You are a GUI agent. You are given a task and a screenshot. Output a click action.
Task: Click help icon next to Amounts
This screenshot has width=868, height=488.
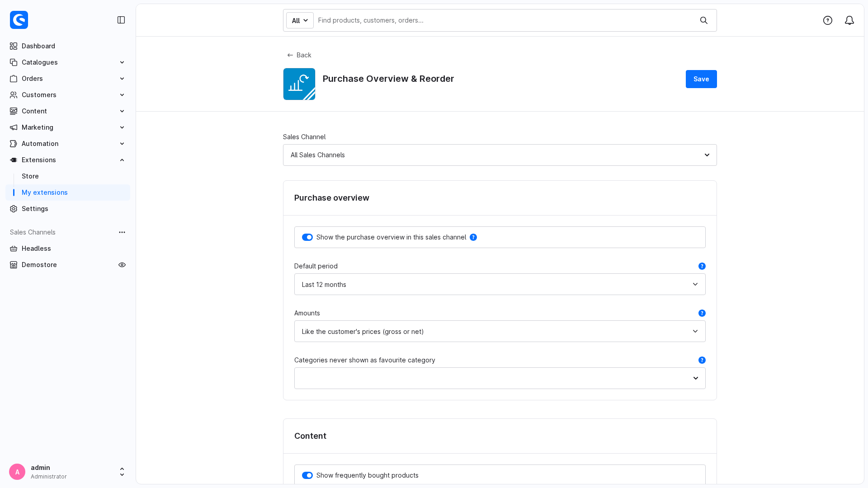(x=702, y=313)
